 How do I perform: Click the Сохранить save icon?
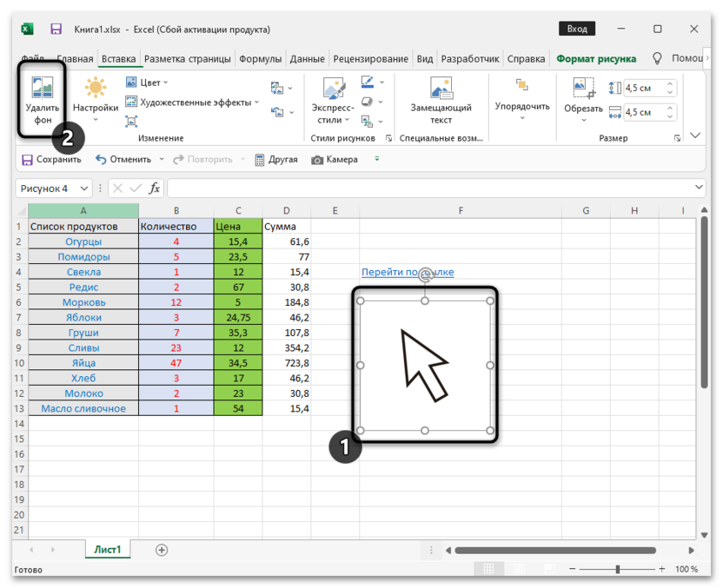point(28,160)
